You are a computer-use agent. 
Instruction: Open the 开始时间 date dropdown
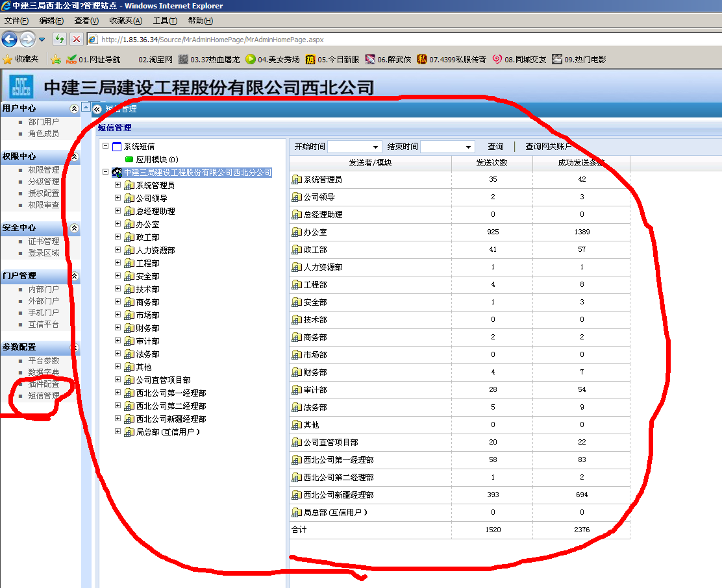[375, 147]
